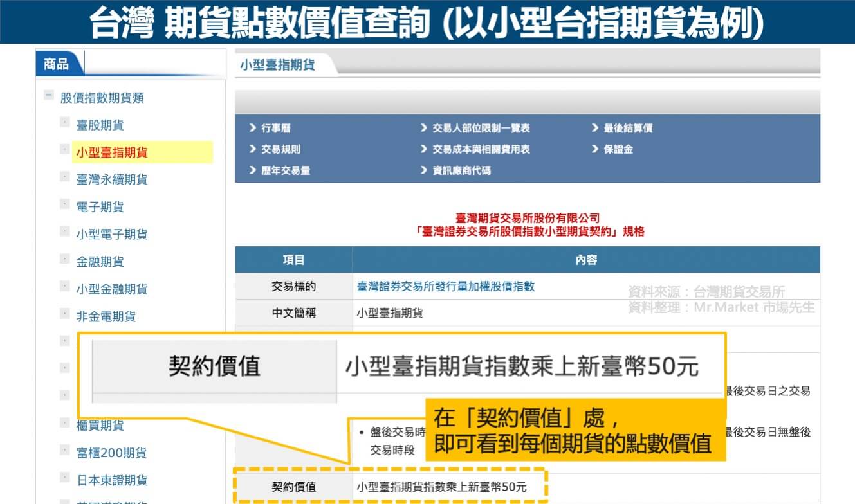Open the 保證金 link
The width and height of the screenshot is (855, 504).
618,149
